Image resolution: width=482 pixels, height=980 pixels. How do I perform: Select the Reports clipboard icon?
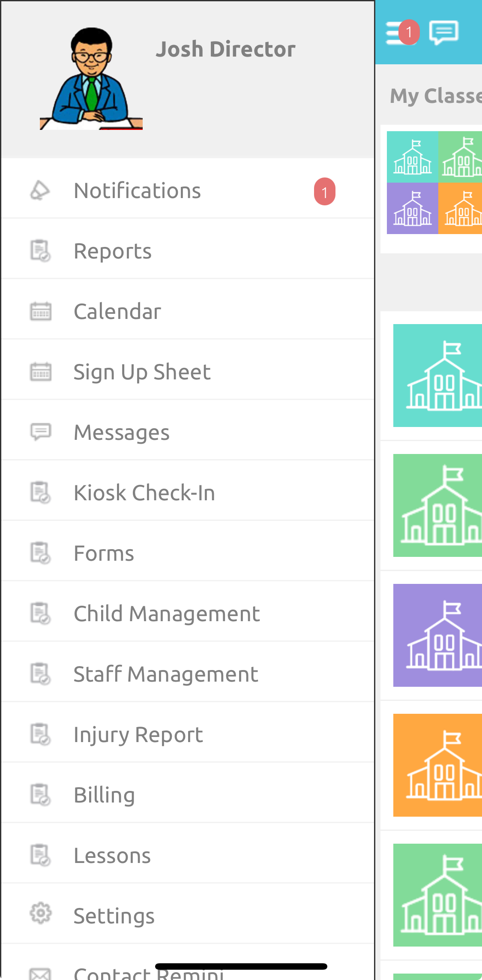41,250
